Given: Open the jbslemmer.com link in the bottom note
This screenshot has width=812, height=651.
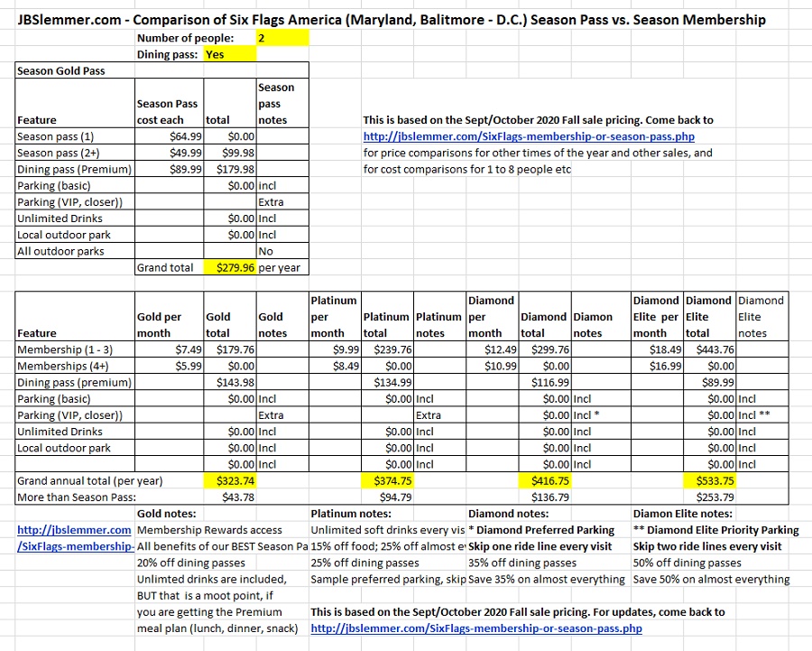Looking at the screenshot, I should pyautogui.click(x=476, y=628).
